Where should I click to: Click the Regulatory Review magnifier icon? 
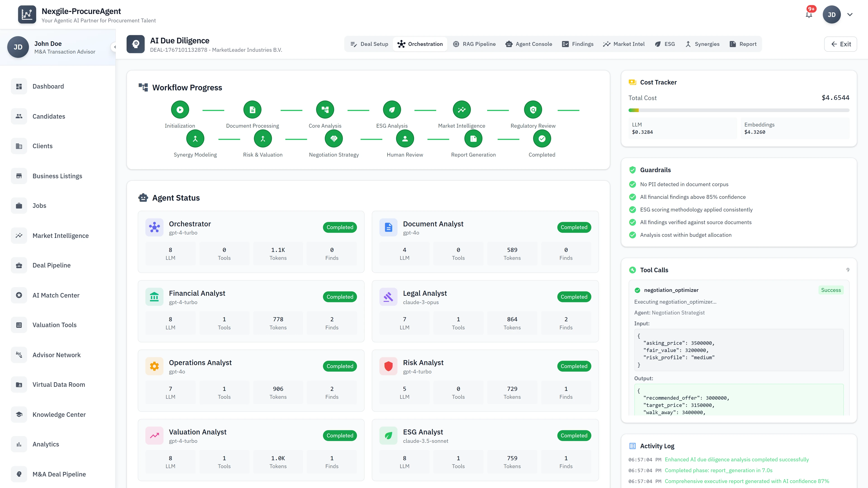coord(533,109)
